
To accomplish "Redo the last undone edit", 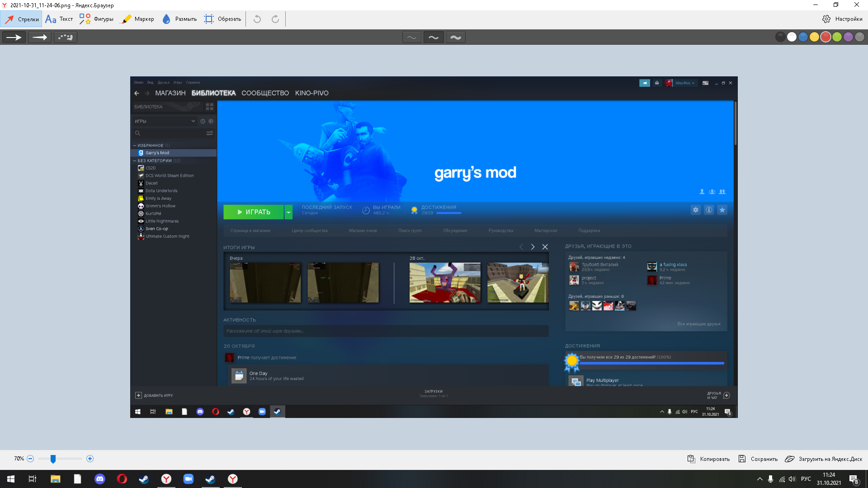I will tap(275, 19).
